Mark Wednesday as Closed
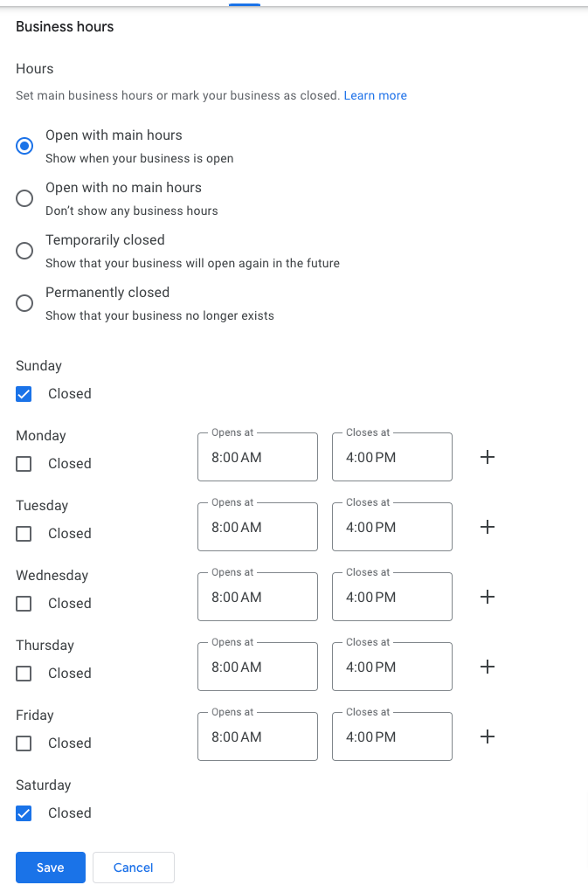 pyautogui.click(x=24, y=604)
